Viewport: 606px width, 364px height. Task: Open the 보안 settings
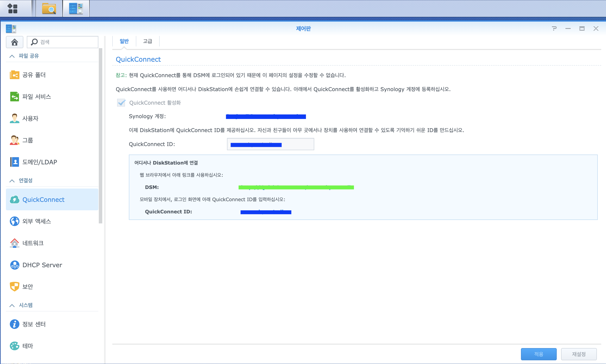coord(27,286)
